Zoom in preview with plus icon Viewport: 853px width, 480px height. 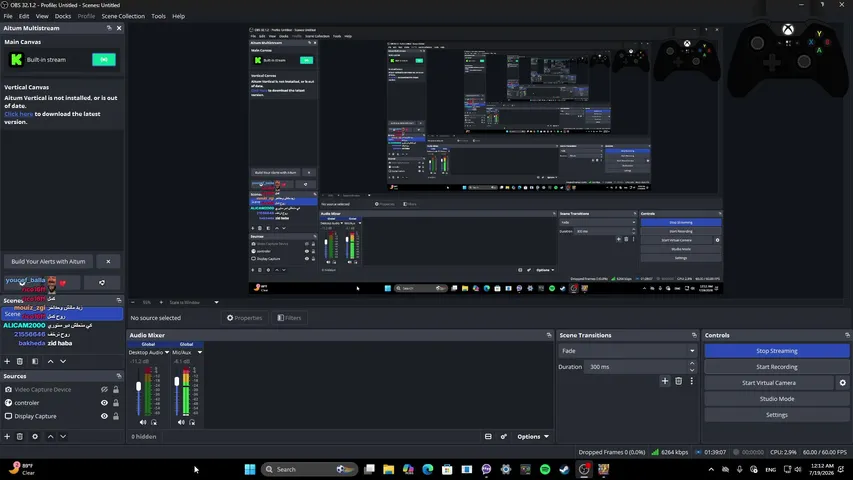coord(161,302)
